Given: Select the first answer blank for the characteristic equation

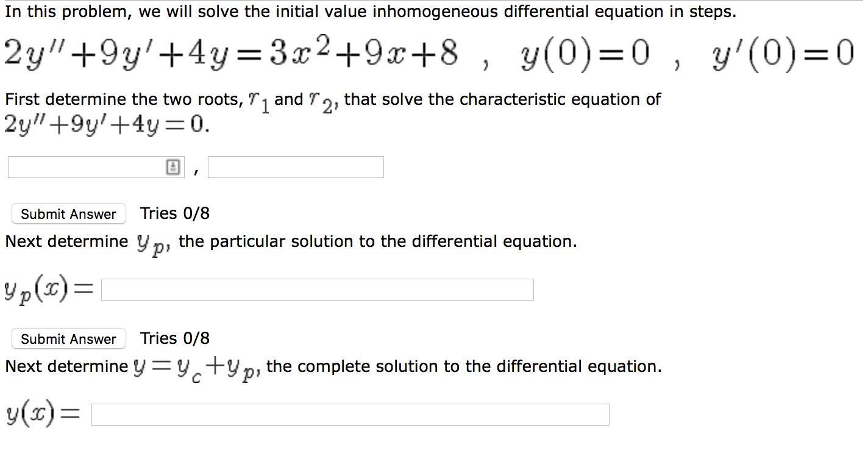Looking at the screenshot, I should (x=88, y=166).
